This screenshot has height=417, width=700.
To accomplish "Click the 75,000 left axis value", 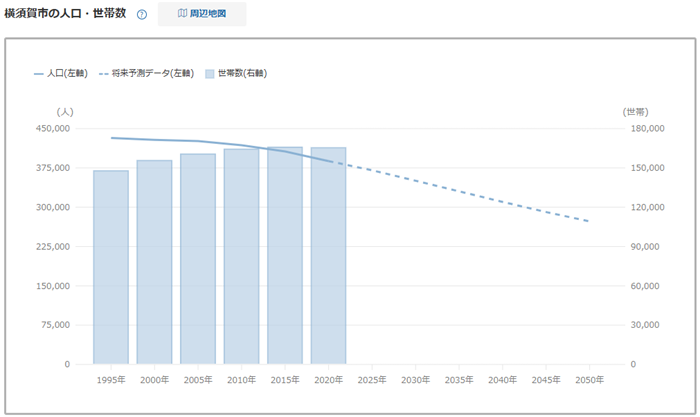I will click(56, 325).
